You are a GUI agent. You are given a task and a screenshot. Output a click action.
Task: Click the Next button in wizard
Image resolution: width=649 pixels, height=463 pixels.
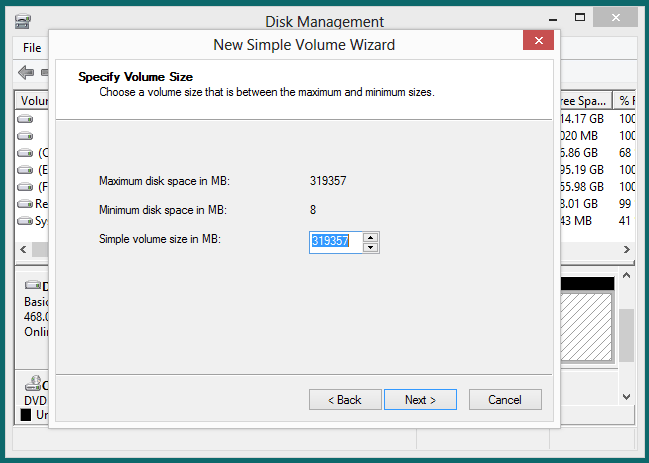click(x=420, y=400)
